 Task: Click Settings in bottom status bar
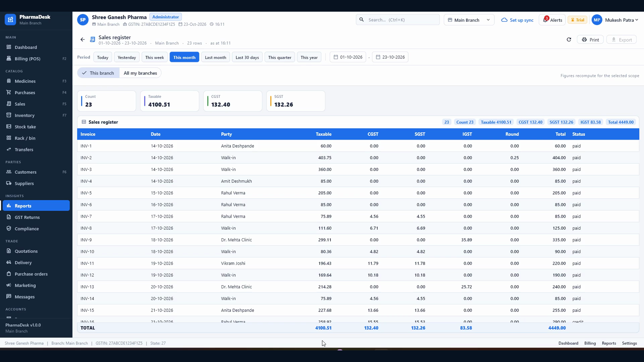tap(630, 343)
